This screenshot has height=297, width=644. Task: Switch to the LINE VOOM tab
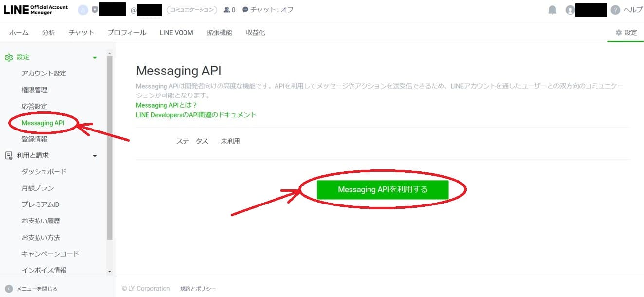pos(176,33)
